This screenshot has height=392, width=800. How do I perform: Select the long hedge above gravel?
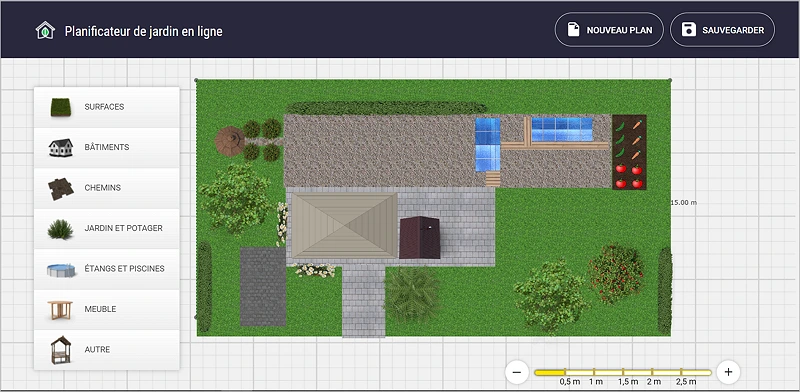(386, 108)
